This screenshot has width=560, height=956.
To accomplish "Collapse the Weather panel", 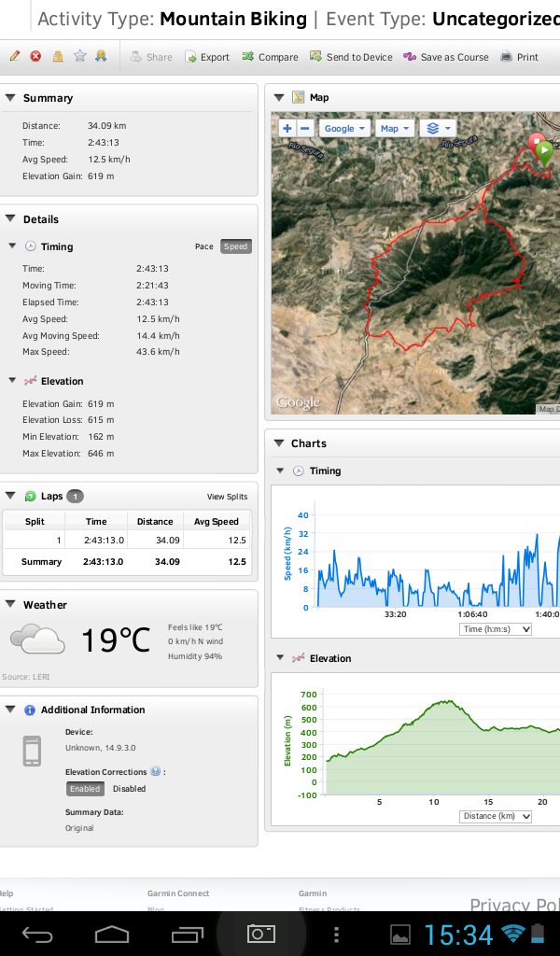I will coord(10,604).
